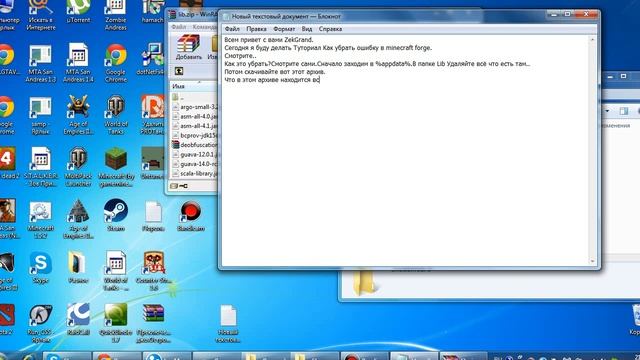640x360 pixels.
Task: Select the Steam desktop icon
Action: coord(116,216)
